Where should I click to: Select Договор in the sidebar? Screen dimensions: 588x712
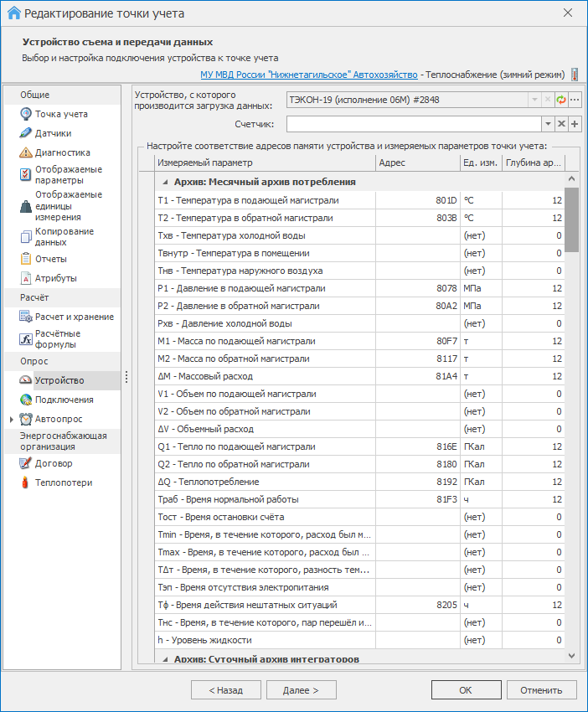54,463
